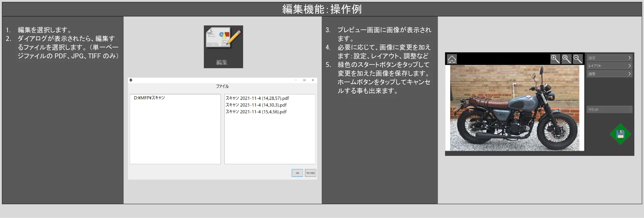Tap the Home icon in preview

[452, 59]
